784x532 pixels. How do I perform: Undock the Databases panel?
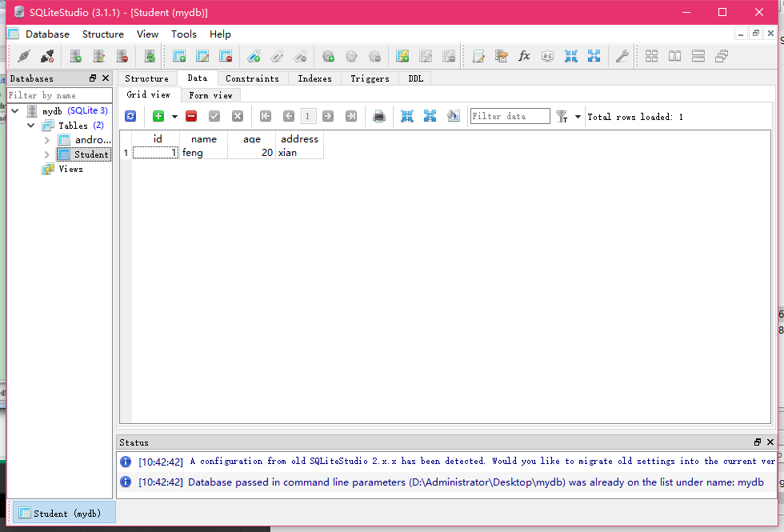coord(93,78)
